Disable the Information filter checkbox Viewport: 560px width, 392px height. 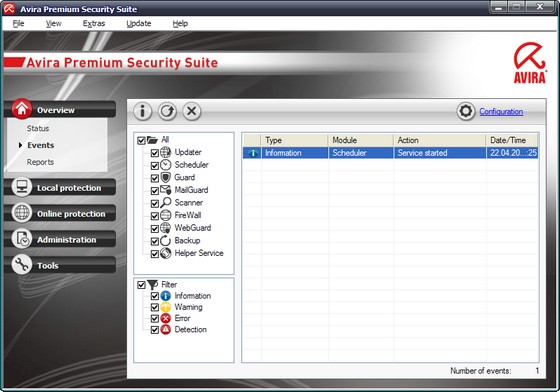coord(155,296)
